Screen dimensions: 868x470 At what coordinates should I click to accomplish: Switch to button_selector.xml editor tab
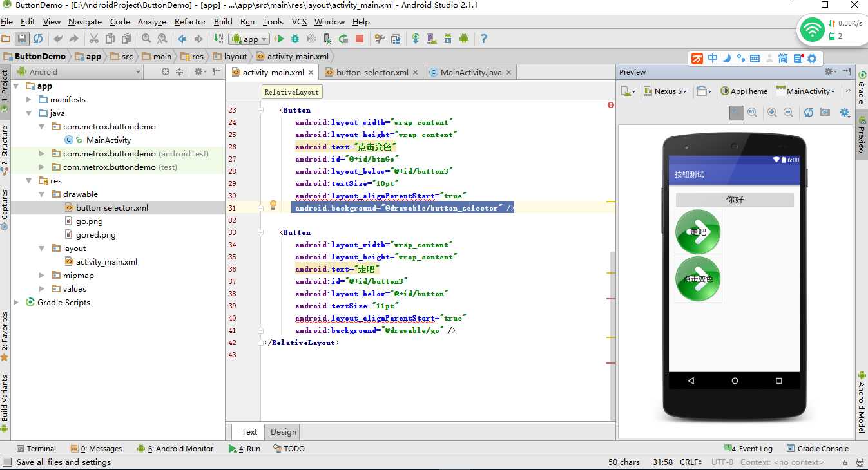372,73
